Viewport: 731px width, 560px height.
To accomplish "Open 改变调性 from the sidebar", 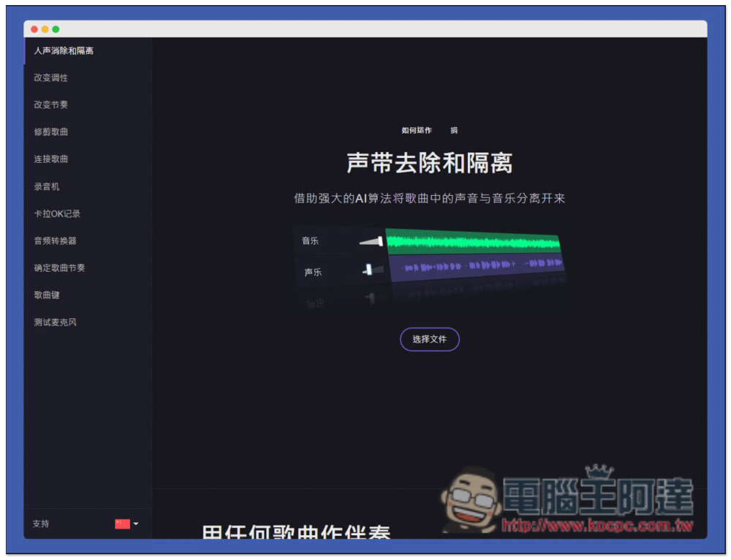I will click(50, 77).
